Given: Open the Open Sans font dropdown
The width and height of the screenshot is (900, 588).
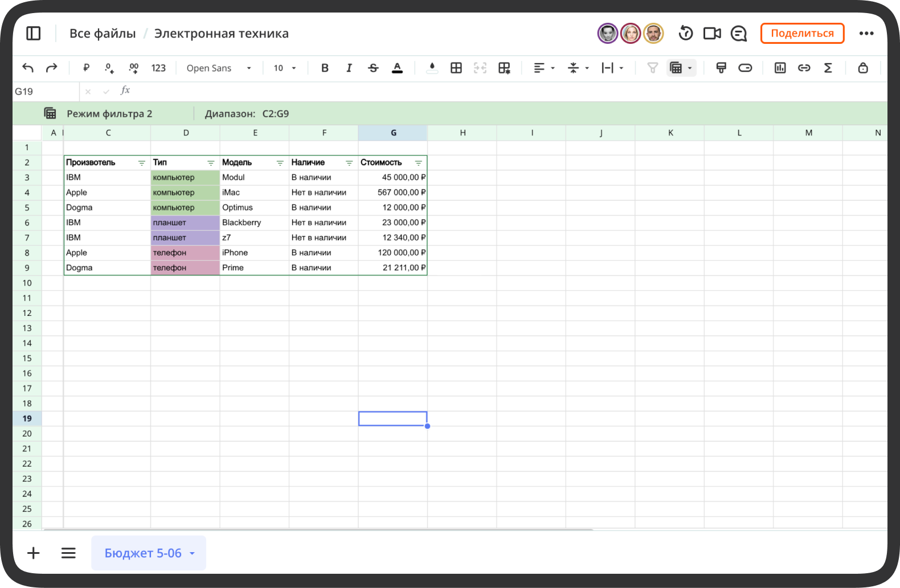Looking at the screenshot, I should (219, 68).
